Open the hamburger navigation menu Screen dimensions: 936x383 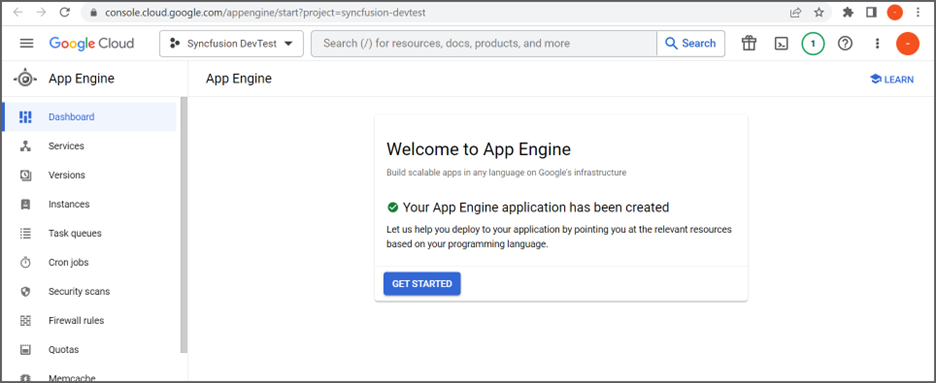point(27,43)
